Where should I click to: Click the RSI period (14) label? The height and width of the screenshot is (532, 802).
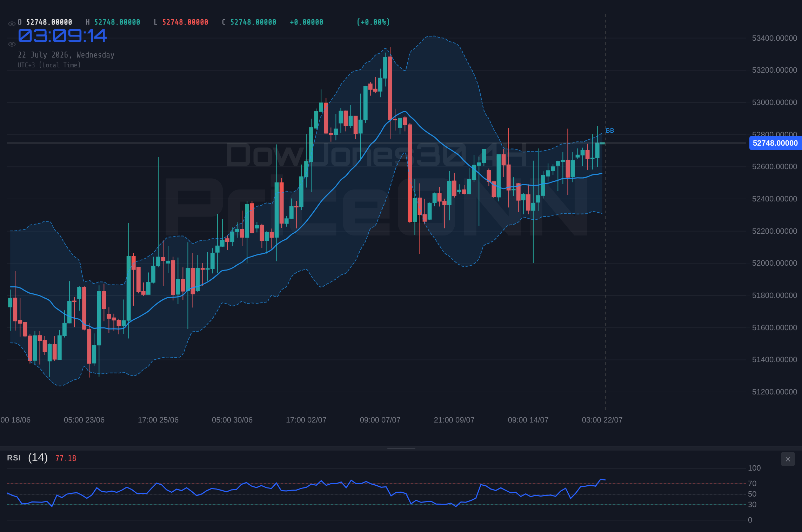tap(38, 458)
